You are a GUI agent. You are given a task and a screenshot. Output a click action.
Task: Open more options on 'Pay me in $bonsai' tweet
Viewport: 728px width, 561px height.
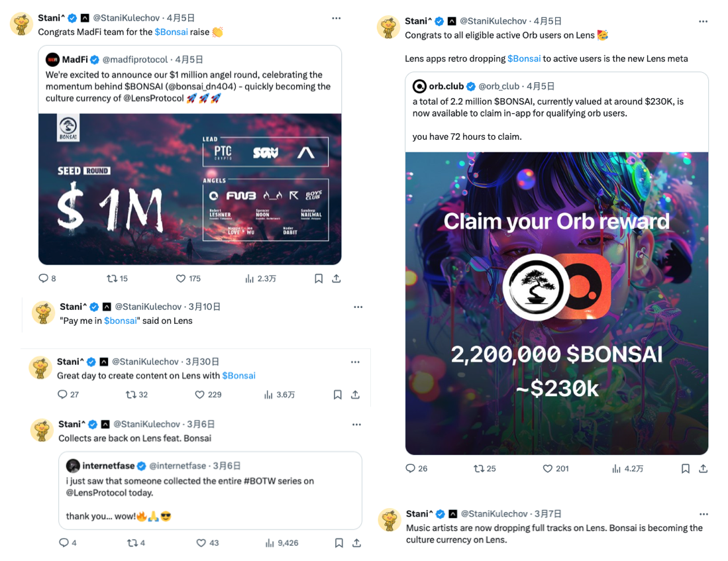(x=358, y=307)
